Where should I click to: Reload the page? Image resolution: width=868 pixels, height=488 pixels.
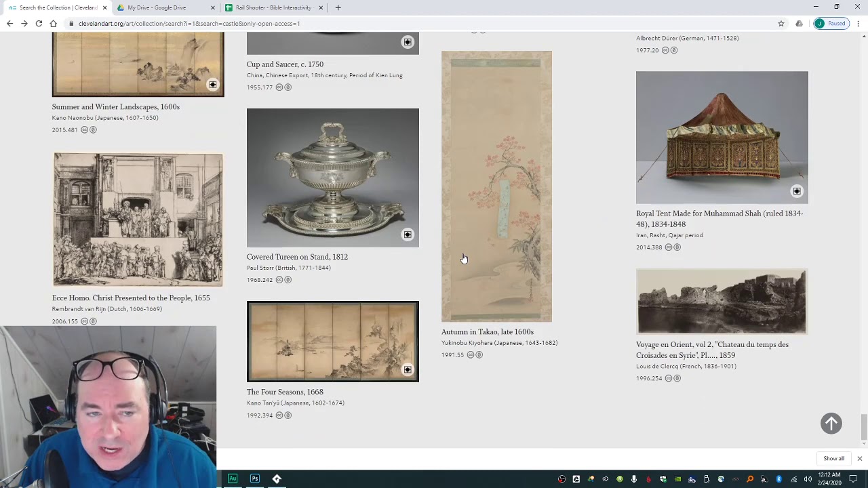[x=39, y=23]
